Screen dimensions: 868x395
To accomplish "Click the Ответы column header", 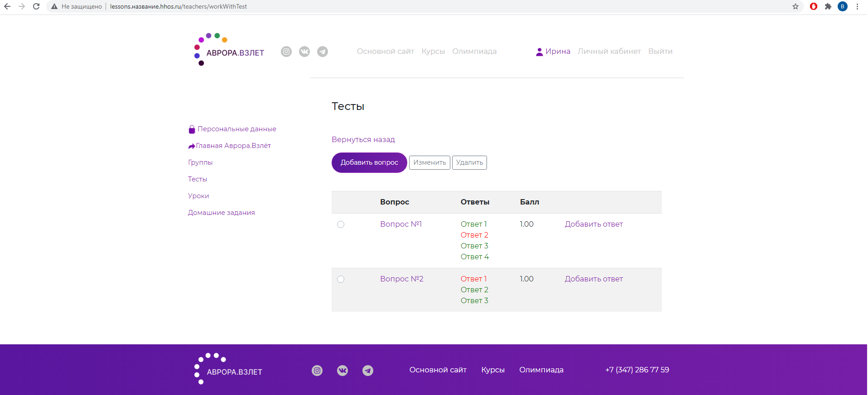I will click(475, 202).
